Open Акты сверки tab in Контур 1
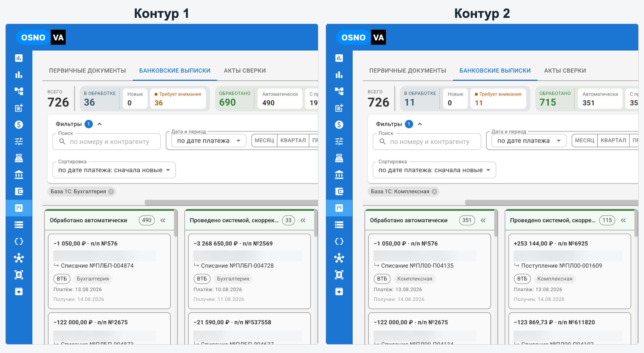 tap(245, 71)
